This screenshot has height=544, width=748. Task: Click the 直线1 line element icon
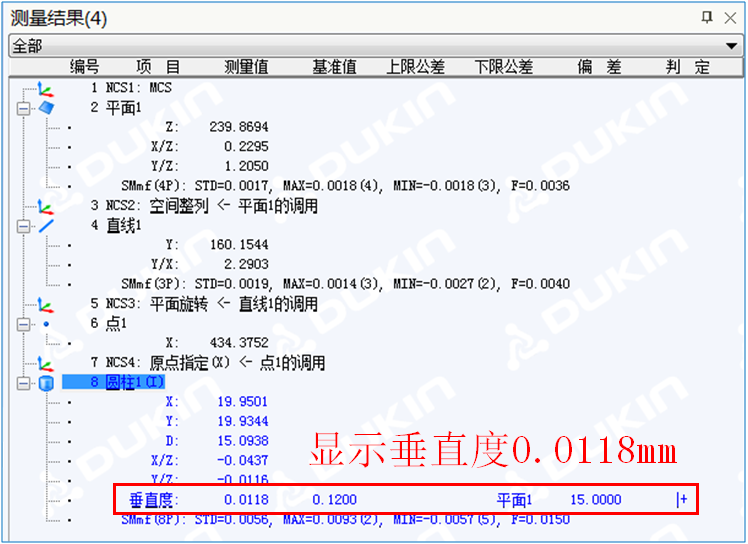tap(45, 226)
